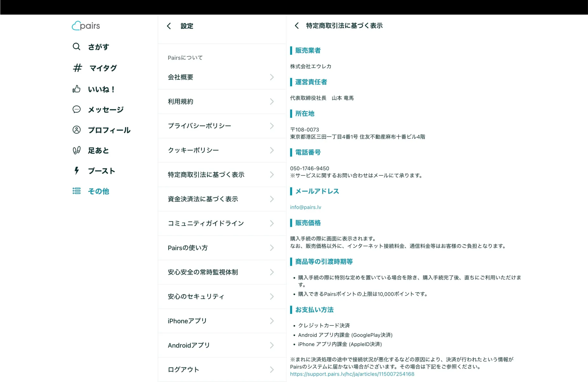Click the chevron on Pairsの使い方 row
The image size is (588, 382).
tap(272, 248)
